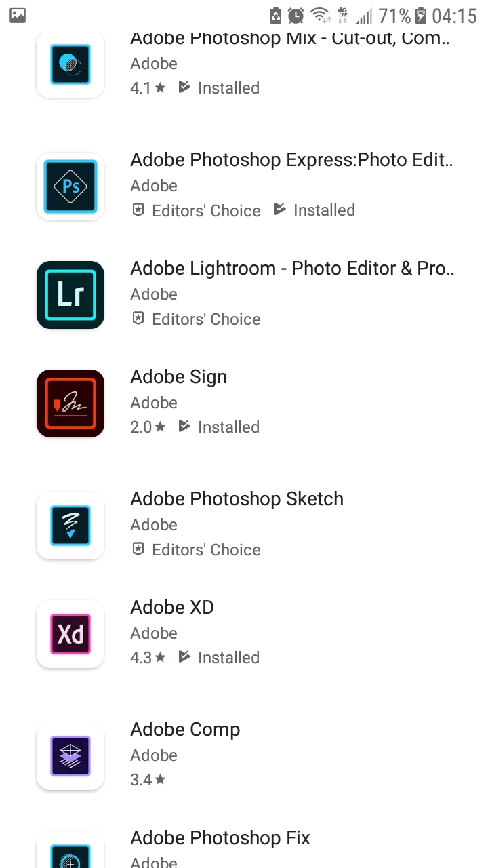Tap the Adobe Photoshop Mix app icon
This screenshot has height=868, width=488.
coord(70,64)
